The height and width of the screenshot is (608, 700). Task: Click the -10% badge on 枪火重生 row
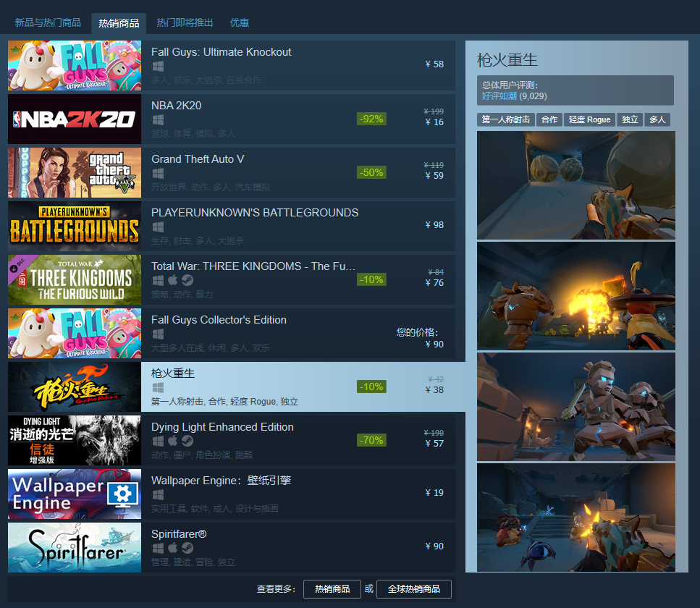click(371, 387)
